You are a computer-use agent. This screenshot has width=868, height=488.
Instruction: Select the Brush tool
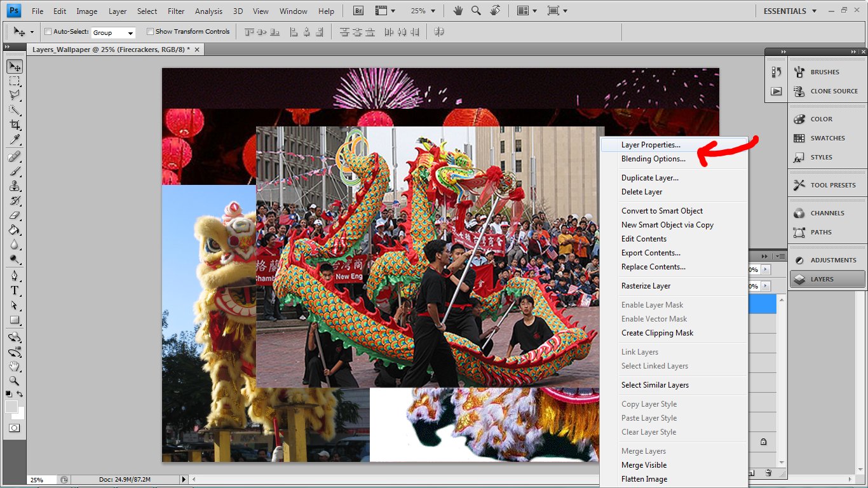point(15,171)
